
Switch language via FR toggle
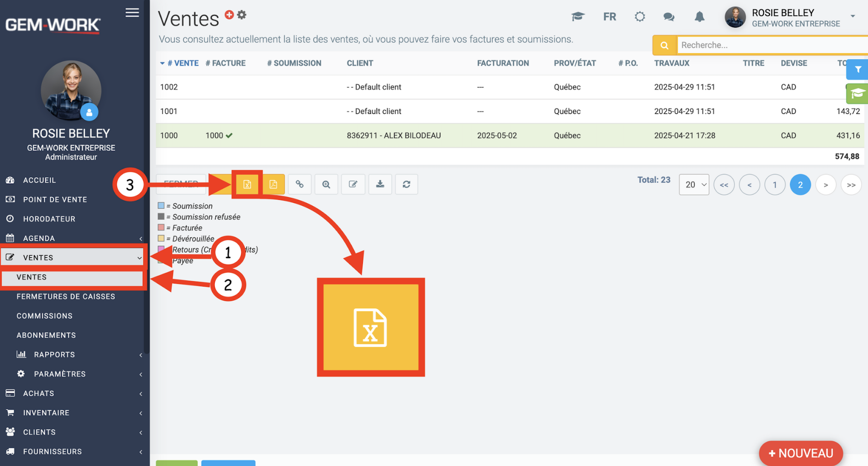tap(610, 17)
